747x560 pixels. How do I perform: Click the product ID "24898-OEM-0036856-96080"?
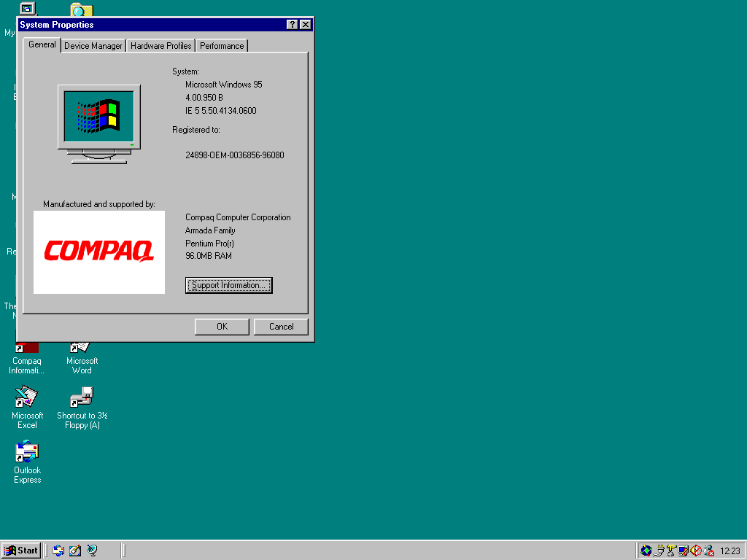(235, 155)
